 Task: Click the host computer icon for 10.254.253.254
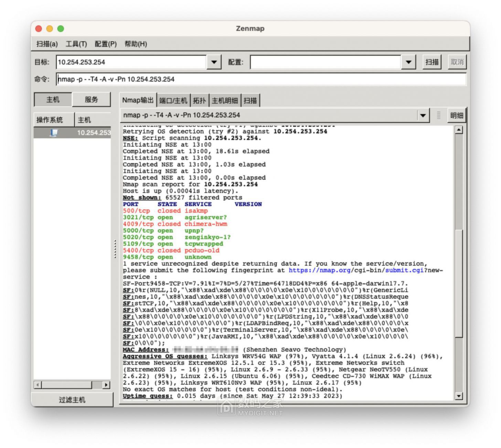click(x=54, y=133)
